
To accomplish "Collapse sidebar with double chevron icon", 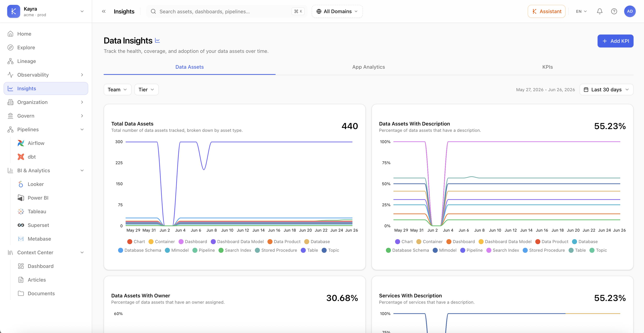I will point(104,12).
